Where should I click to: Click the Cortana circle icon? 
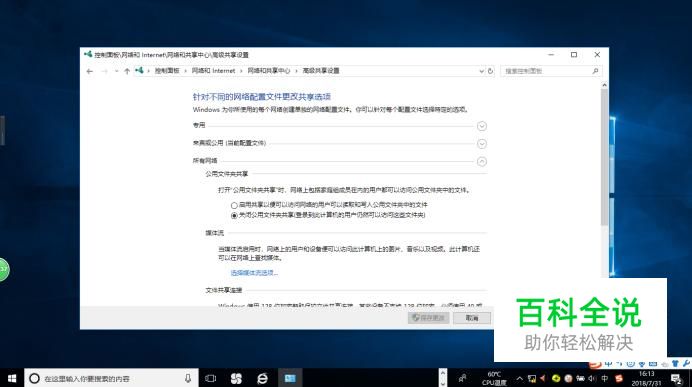click(34, 378)
